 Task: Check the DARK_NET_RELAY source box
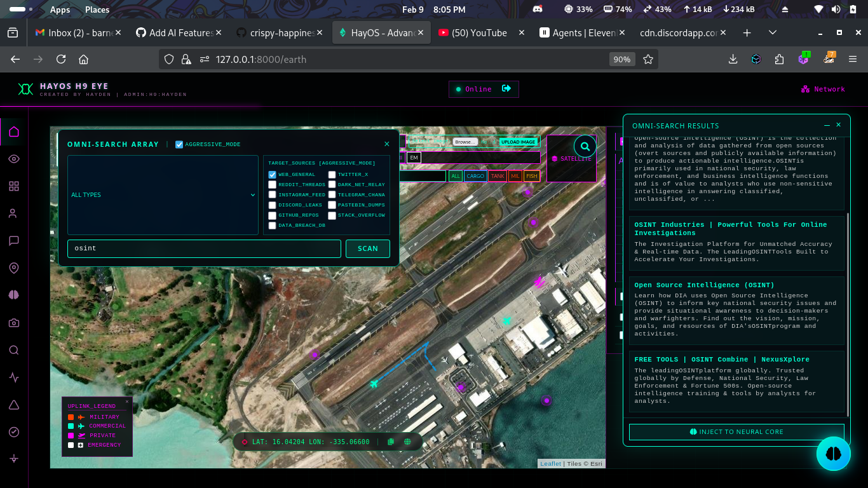click(x=332, y=184)
